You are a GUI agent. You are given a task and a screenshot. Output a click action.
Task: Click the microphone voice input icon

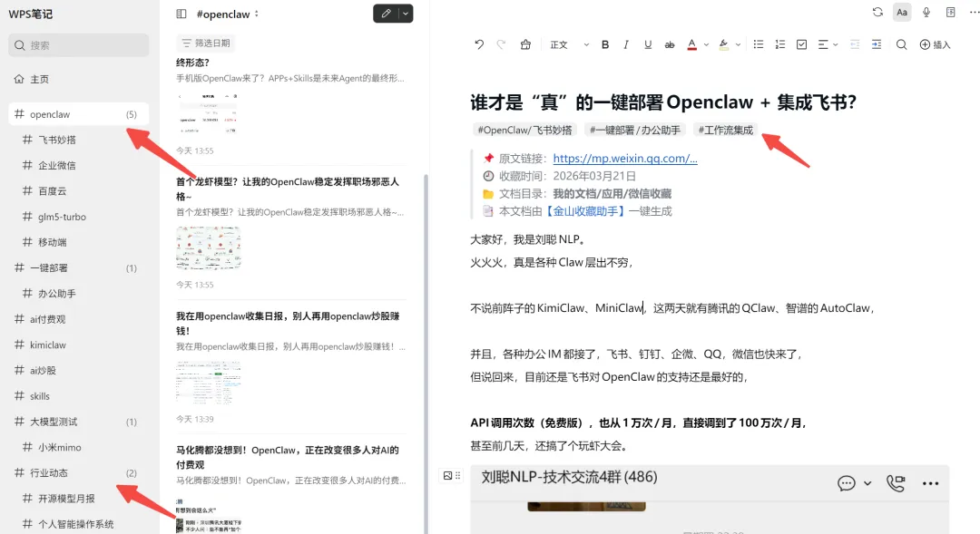pyautogui.click(x=926, y=12)
